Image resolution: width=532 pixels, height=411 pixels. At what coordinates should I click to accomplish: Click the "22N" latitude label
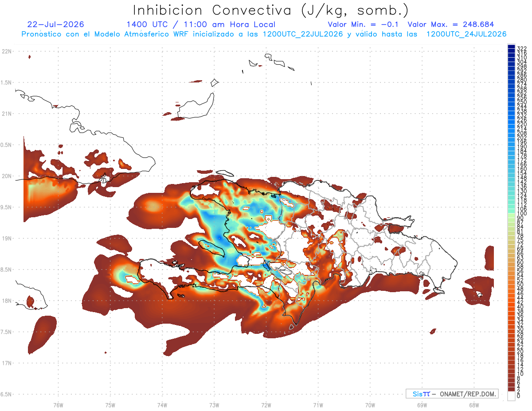[7, 51]
